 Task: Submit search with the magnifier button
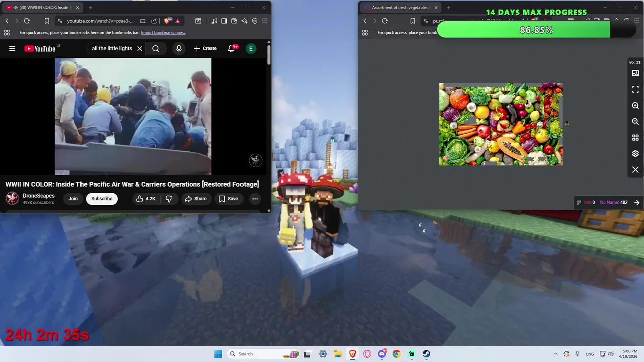(156, 49)
